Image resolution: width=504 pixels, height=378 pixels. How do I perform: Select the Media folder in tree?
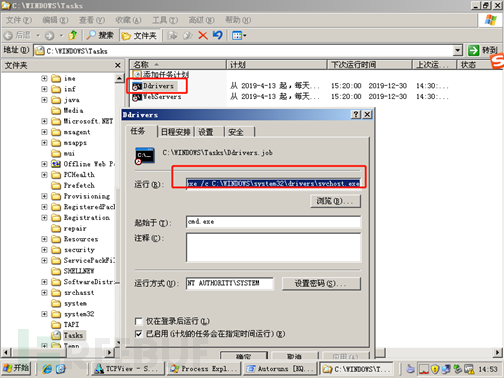point(68,110)
